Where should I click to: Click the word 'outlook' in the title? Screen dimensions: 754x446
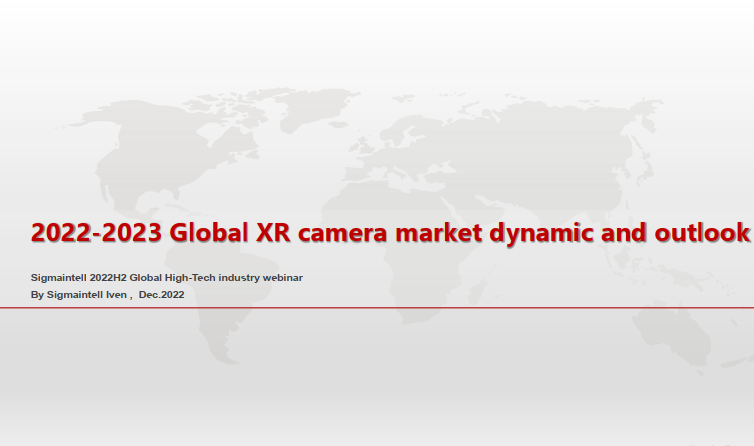click(701, 233)
